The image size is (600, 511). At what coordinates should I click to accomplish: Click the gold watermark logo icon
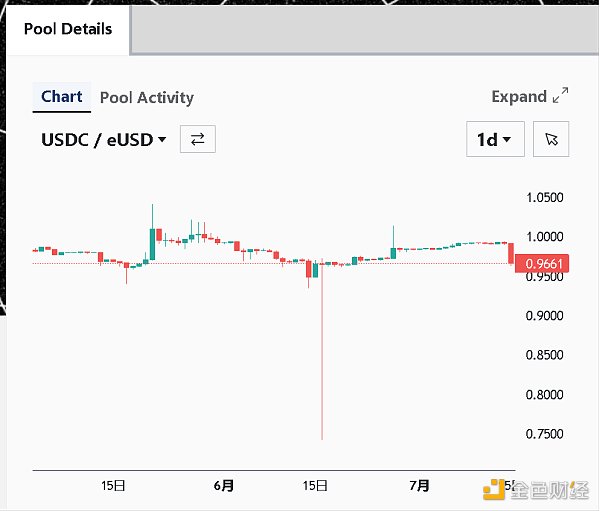point(495,489)
